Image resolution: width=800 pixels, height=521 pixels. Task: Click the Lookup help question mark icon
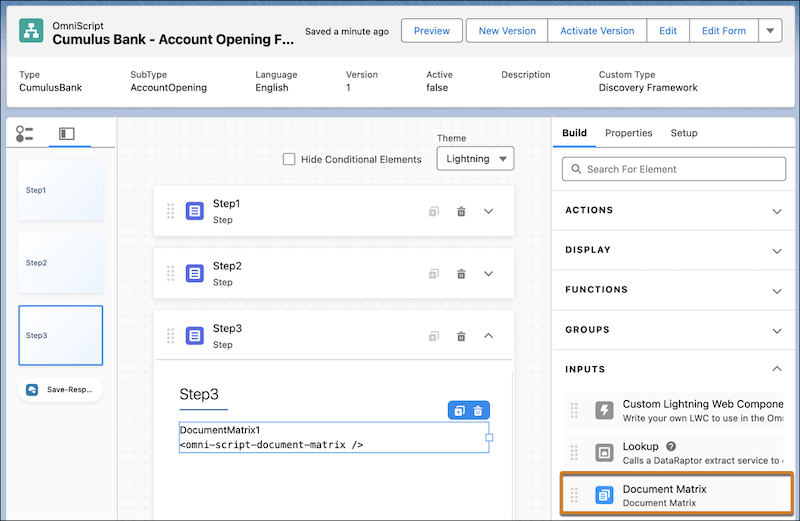(671, 446)
